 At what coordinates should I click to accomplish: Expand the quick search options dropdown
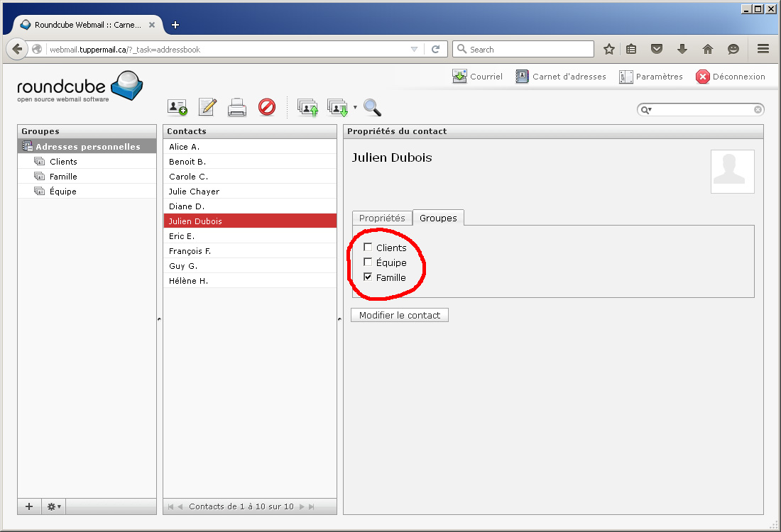point(647,110)
